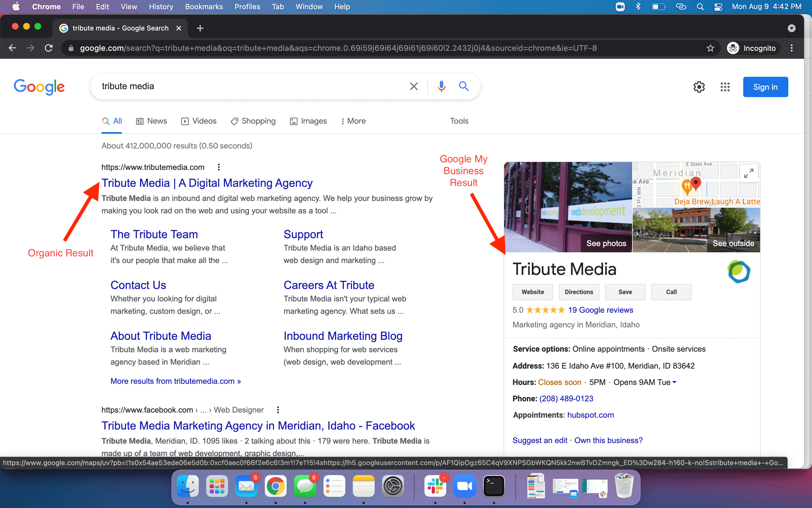Screen dimensions: 812x508
Task: Open Messages app in dock
Action: point(305,486)
